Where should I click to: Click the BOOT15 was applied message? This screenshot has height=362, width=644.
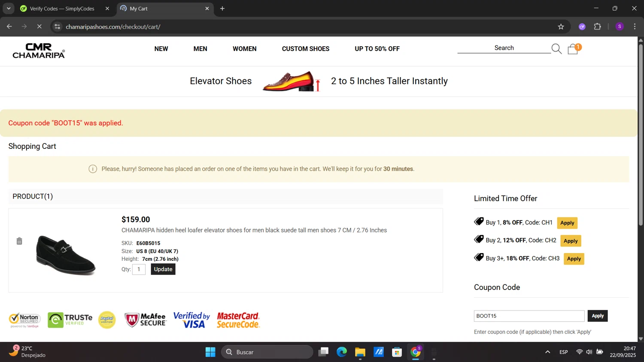(66, 123)
